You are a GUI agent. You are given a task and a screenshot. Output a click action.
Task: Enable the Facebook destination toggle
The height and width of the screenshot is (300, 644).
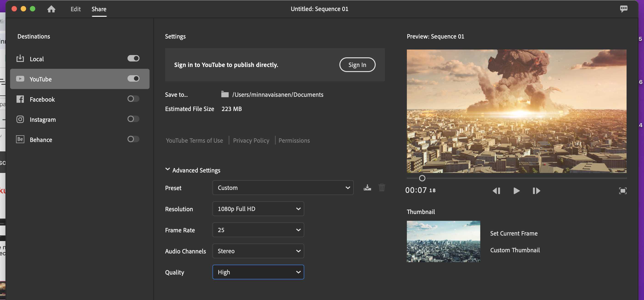(x=133, y=99)
